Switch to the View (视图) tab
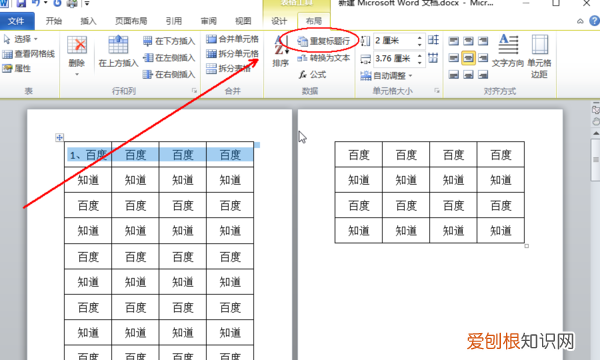Viewport: 600px width, 360px height. point(243,21)
